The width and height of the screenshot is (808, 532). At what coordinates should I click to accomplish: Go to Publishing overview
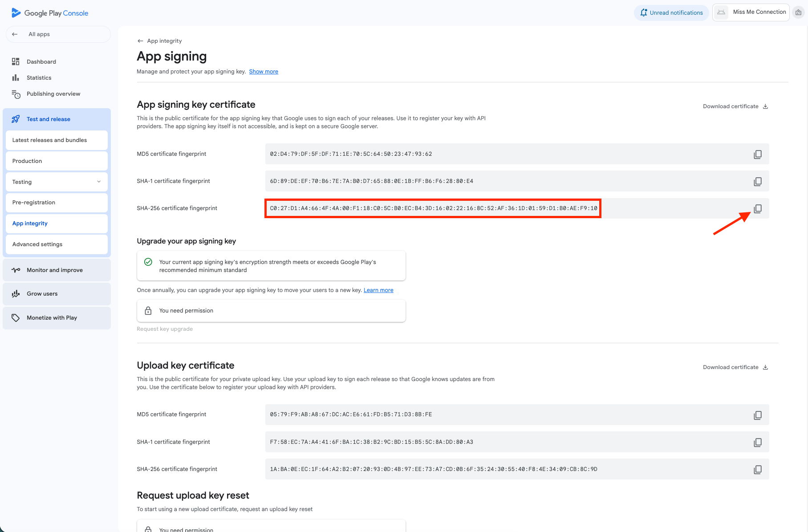tap(53, 94)
